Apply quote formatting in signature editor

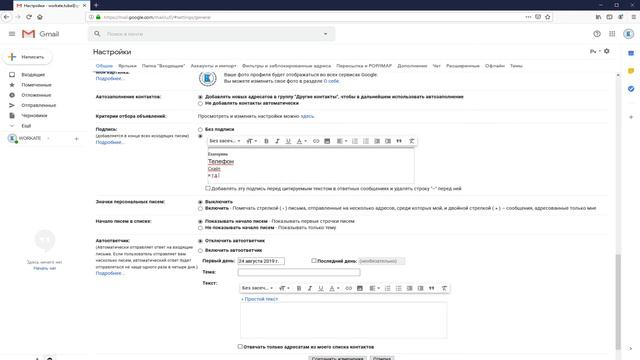[x=399, y=141]
